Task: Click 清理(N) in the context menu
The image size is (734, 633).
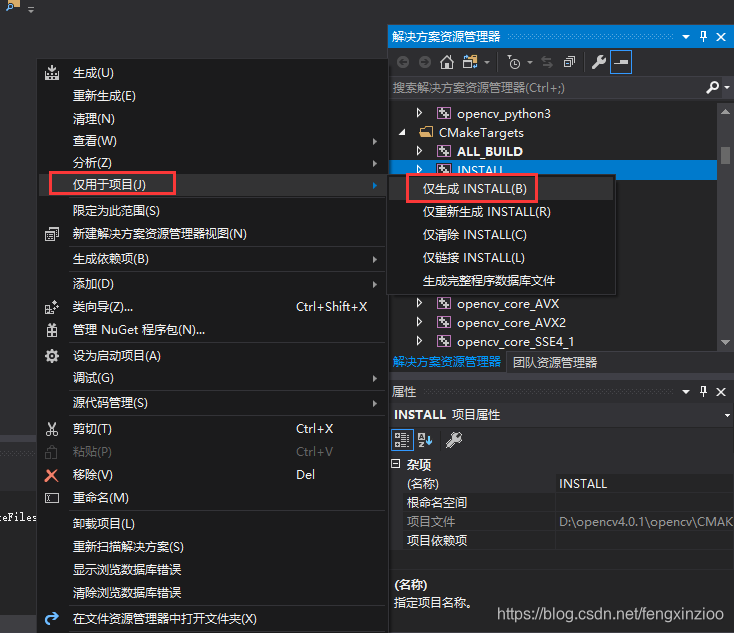Action: (x=213, y=119)
